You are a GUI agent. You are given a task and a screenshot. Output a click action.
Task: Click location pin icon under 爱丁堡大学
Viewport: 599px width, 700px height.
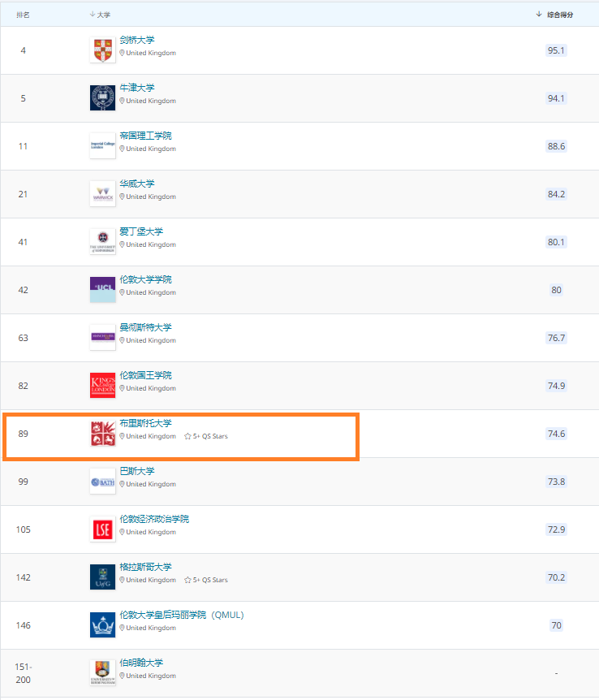point(122,244)
